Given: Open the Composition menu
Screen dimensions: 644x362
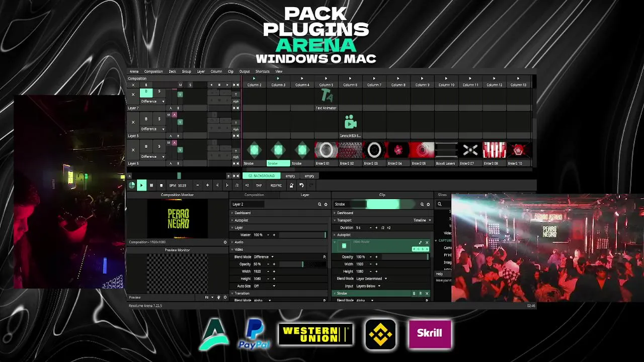Looking at the screenshot, I should (x=153, y=71).
